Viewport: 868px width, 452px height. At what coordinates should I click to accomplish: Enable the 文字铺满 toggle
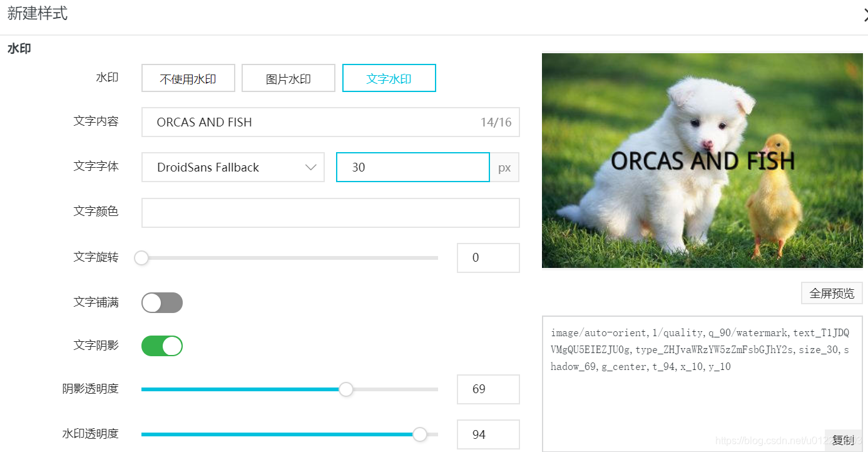[x=162, y=303]
